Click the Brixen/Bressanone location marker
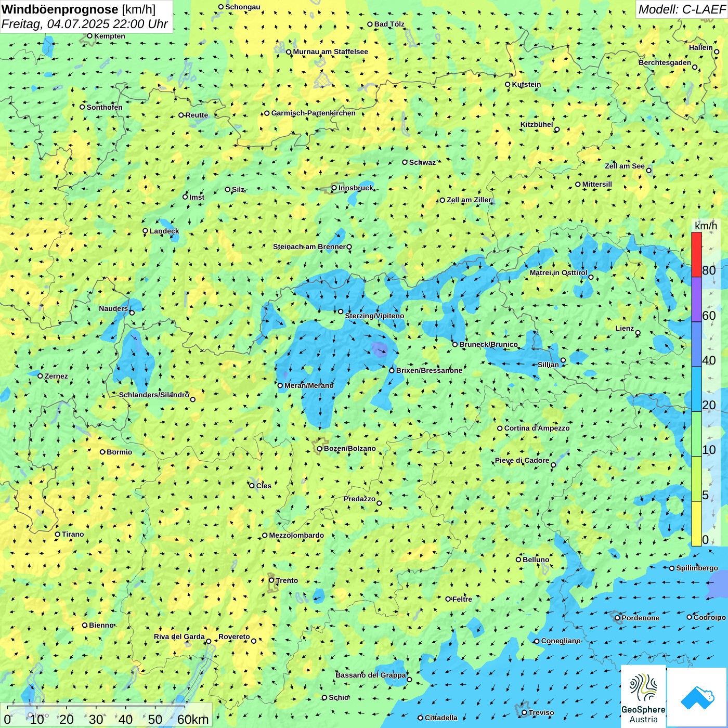The width and height of the screenshot is (728, 728). tap(392, 370)
